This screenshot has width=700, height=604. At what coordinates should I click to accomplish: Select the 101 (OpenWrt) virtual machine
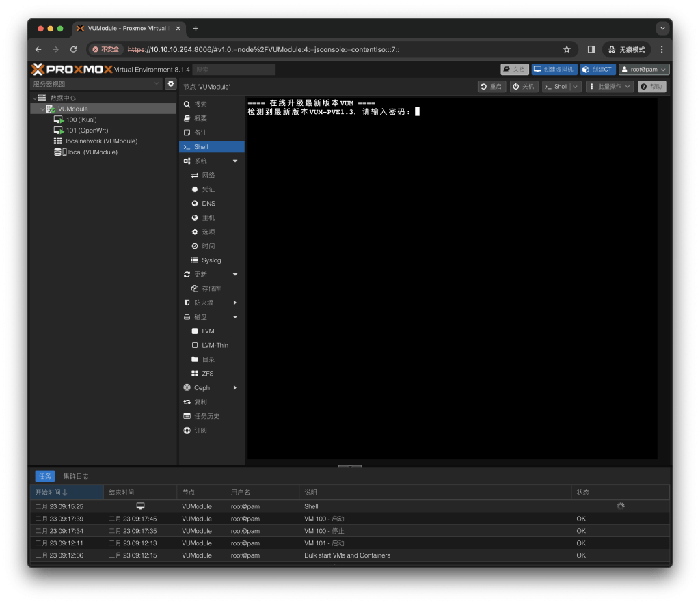(x=87, y=131)
